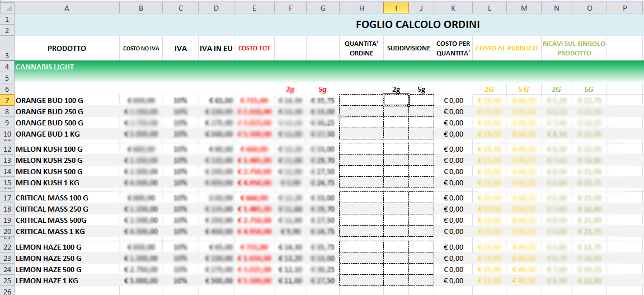Image resolution: width=644 pixels, height=295 pixels.
Task: Click the FOGLIO CALCOLO ORDINI title cell
Action: coord(418,25)
